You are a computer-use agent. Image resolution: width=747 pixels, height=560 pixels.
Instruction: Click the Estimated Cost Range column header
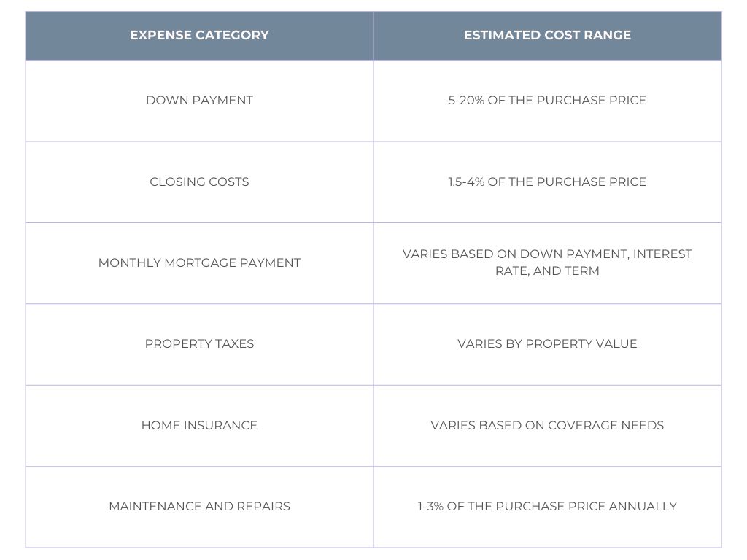[547, 35]
